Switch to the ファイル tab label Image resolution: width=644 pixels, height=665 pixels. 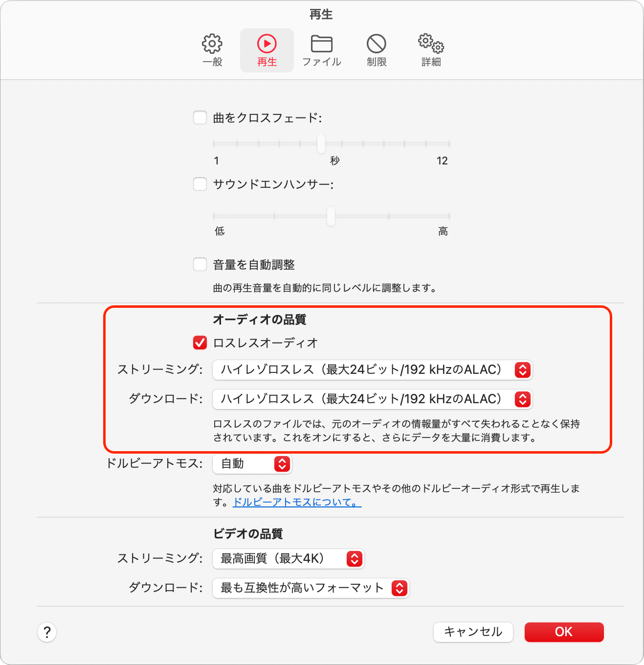click(x=322, y=62)
